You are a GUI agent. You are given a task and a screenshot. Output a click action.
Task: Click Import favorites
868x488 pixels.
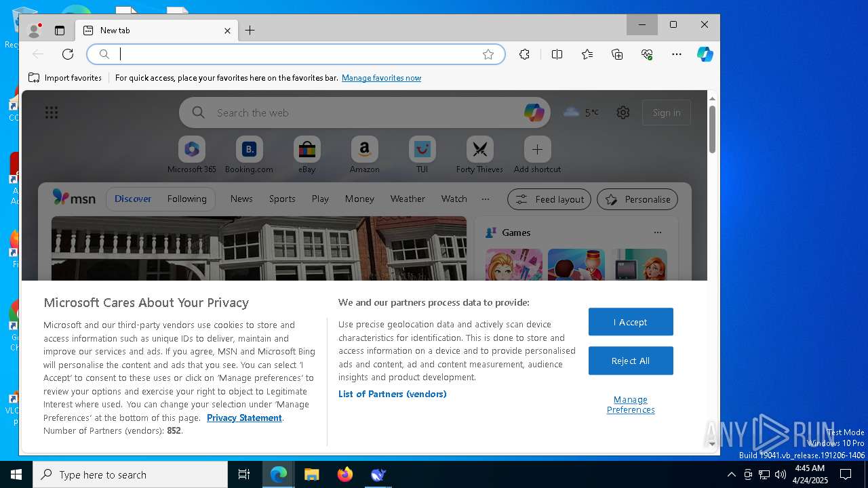pos(65,78)
